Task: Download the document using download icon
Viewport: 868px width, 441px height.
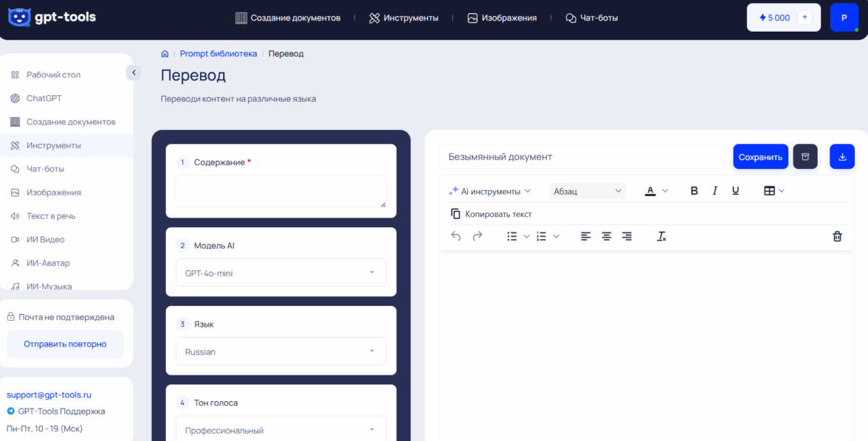Action: (842, 156)
